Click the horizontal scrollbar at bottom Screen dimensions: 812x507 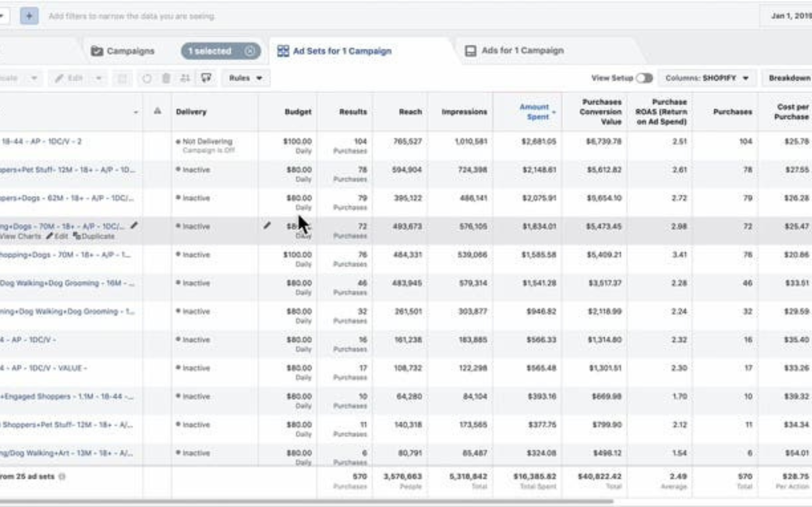(x=305, y=501)
